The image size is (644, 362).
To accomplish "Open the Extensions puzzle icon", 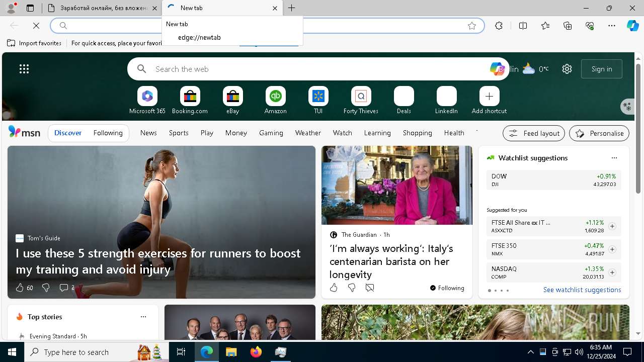I will pos(499,26).
